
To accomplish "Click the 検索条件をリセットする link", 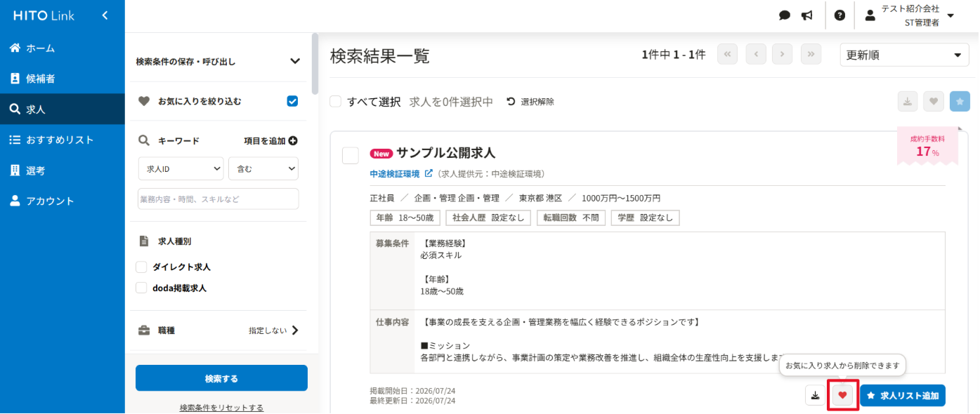I will point(221,408).
